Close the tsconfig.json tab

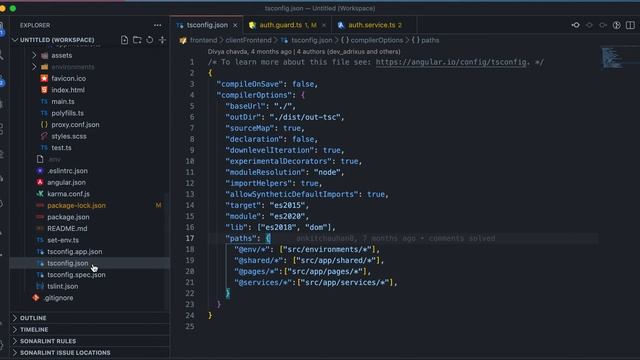click(235, 25)
